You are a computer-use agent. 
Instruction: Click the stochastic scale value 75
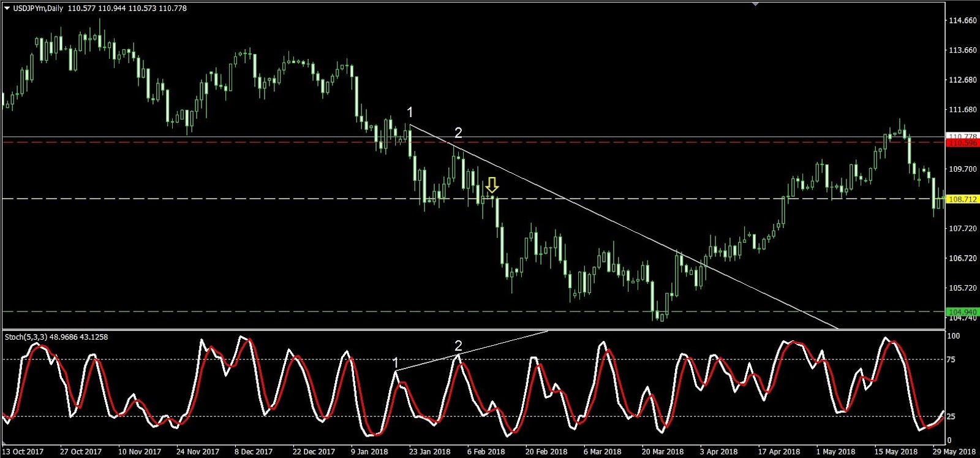[951, 359]
